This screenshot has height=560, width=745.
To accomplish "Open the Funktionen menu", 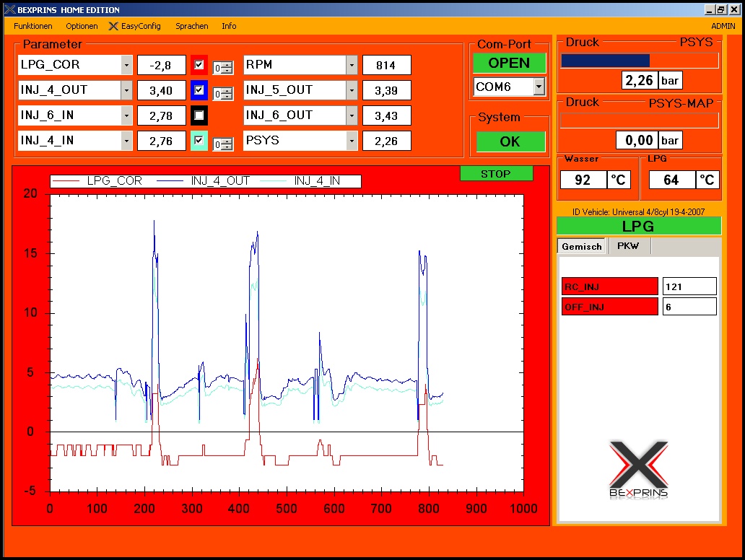I will 33,26.
